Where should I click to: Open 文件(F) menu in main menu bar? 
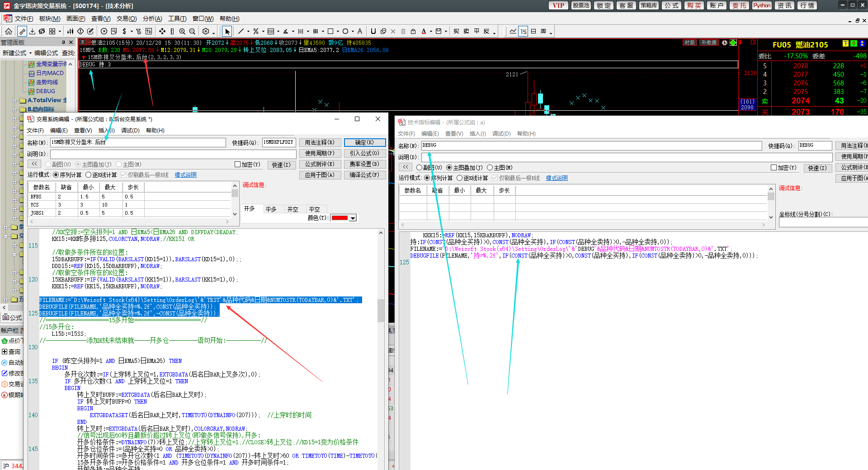[24, 19]
